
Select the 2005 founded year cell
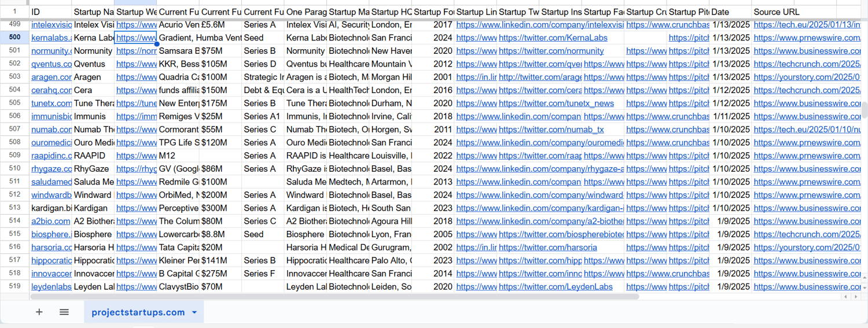pyautogui.click(x=433, y=234)
